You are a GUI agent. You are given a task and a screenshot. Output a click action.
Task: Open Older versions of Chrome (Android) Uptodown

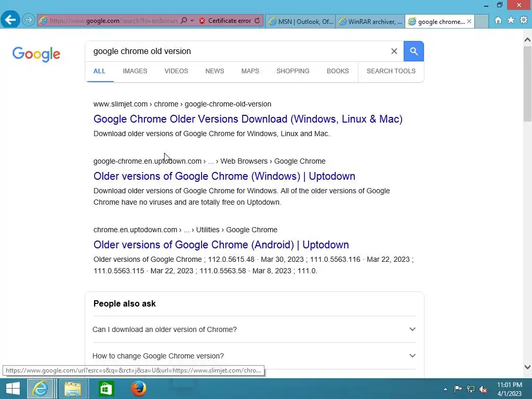221,245
